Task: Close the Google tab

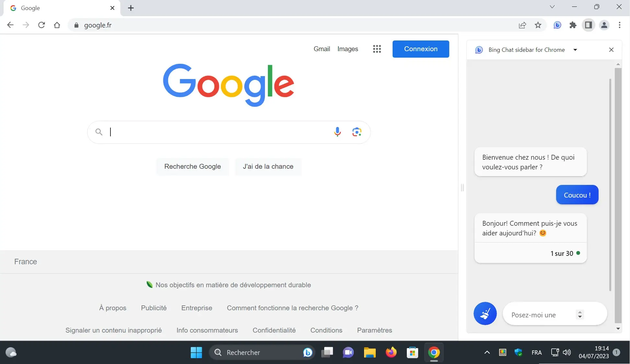Action: coord(112,8)
